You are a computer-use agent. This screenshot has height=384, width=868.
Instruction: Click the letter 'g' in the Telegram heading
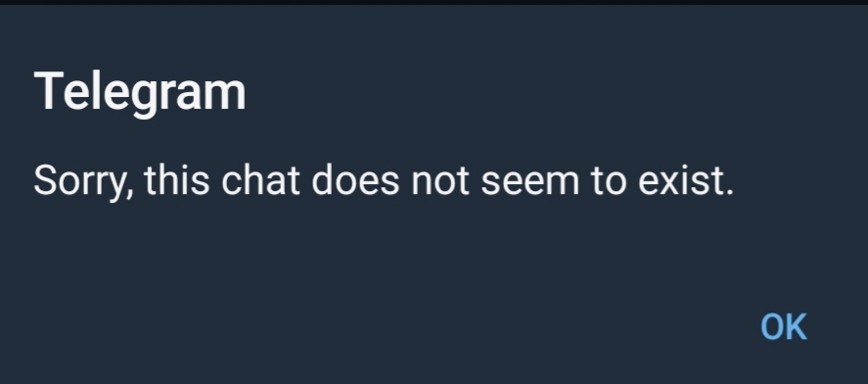(146, 98)
